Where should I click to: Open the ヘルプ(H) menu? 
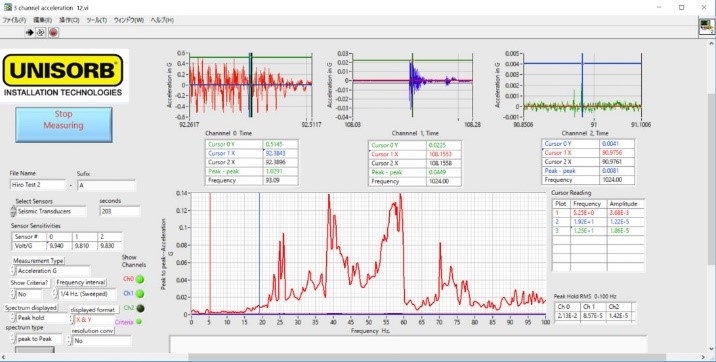click(162, 20)
